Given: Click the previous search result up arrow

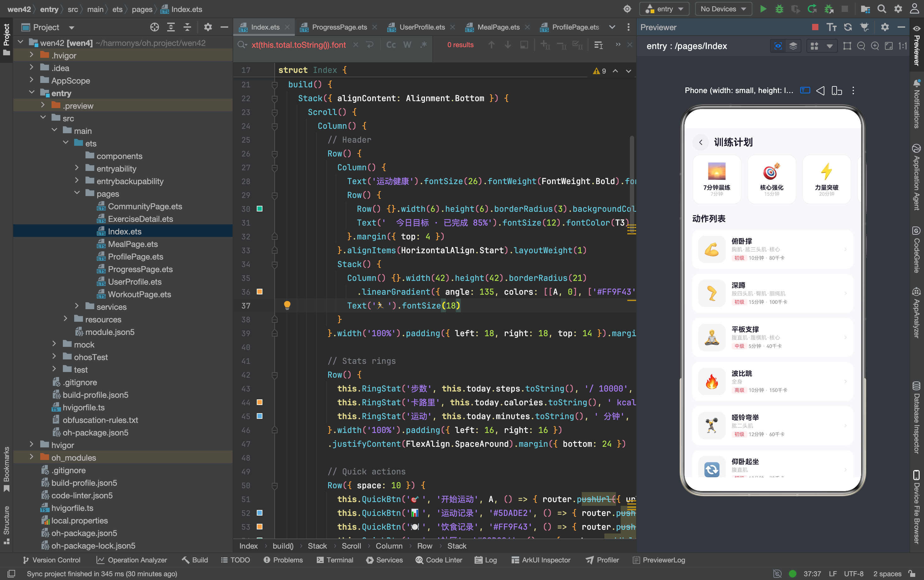Looking at the screenshot, I should [491, 45].
